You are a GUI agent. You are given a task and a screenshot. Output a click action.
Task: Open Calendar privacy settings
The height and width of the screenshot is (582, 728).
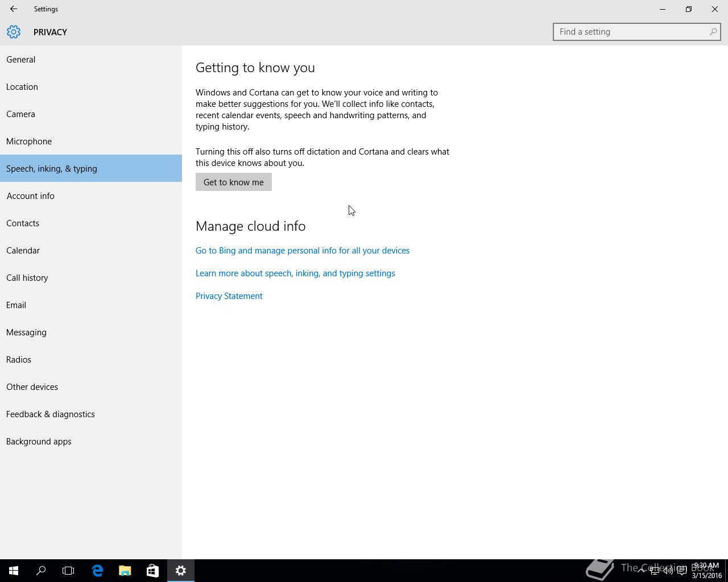(x=91, y=250)
